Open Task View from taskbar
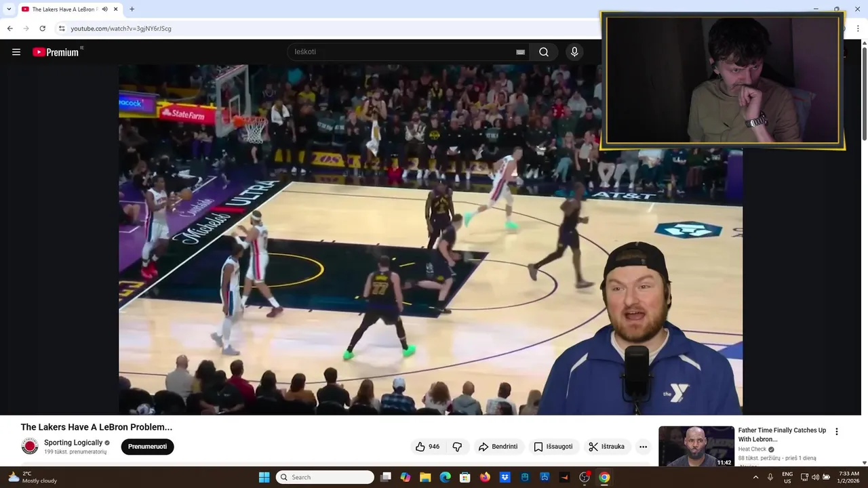 click(386, 477)
